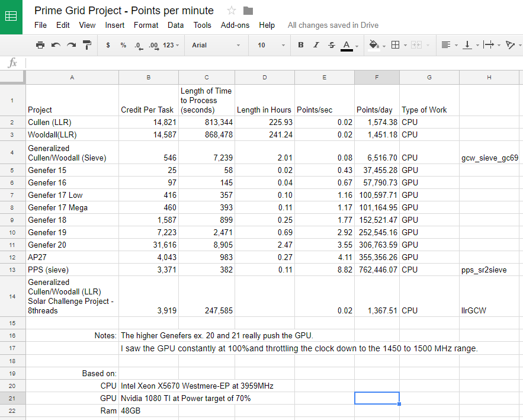Open the move-to-folder icon
This screenshot has width=523, height=420.
click(248, 11)
